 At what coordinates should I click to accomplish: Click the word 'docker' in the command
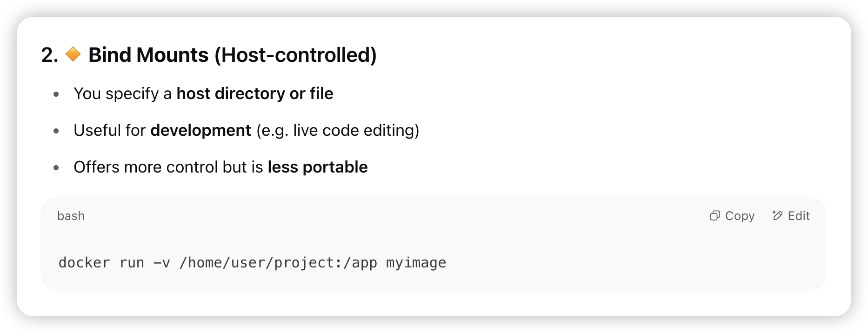(84, 263)
